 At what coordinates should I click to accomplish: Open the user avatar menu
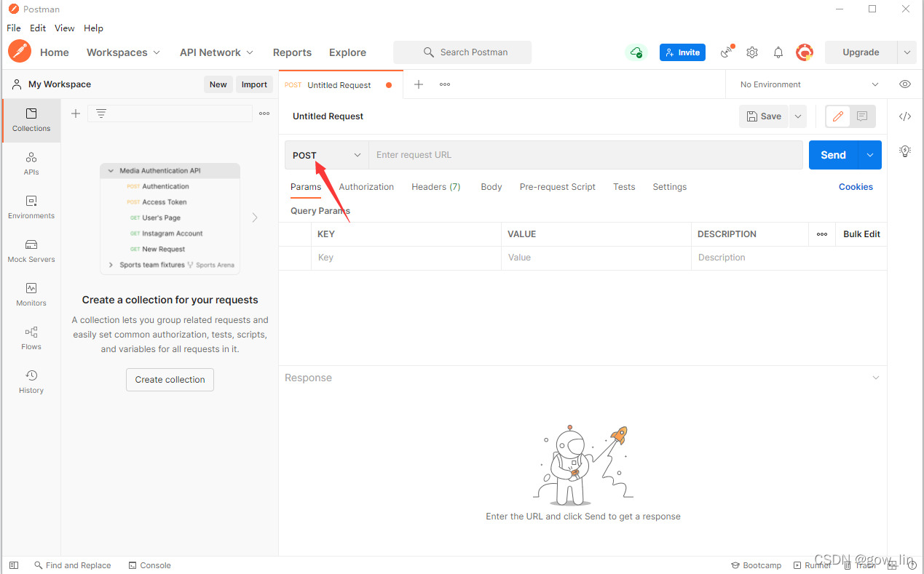point(805,52)
